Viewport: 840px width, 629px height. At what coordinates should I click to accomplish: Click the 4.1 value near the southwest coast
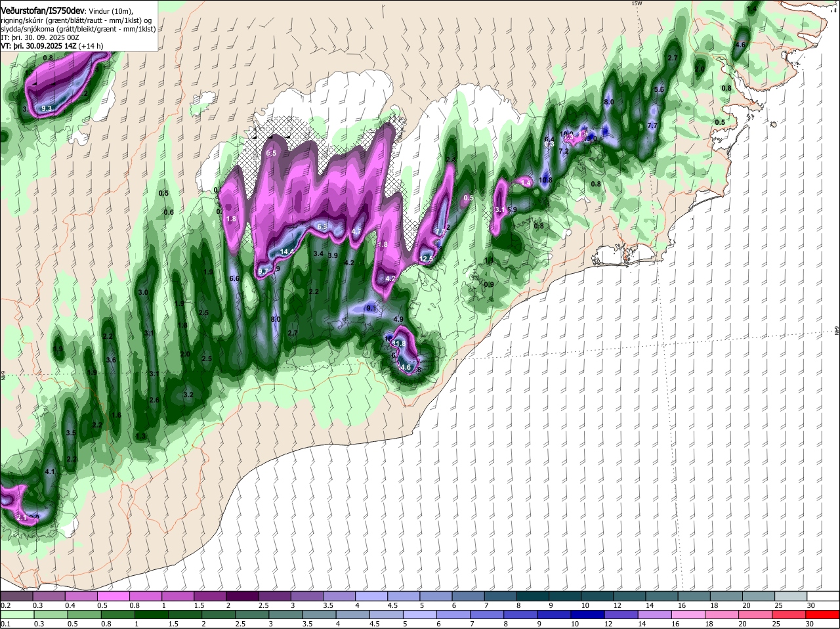tap(50, 471)
